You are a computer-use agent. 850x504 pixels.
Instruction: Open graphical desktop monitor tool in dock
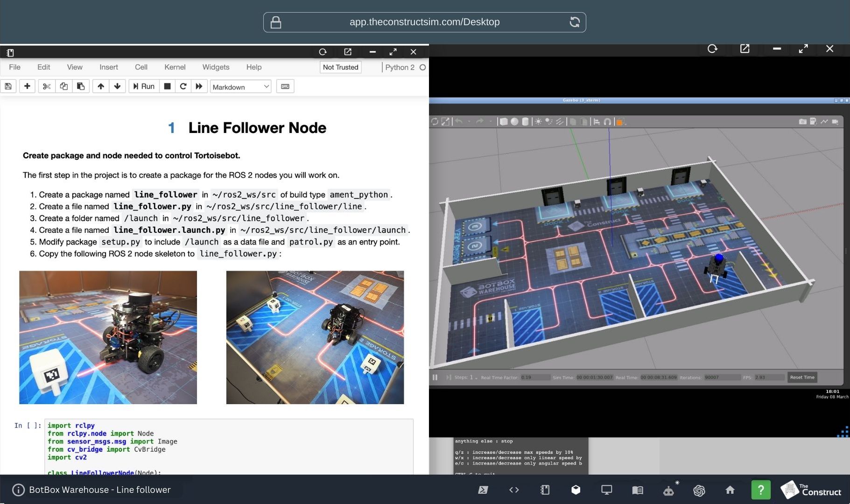point(606,490)
